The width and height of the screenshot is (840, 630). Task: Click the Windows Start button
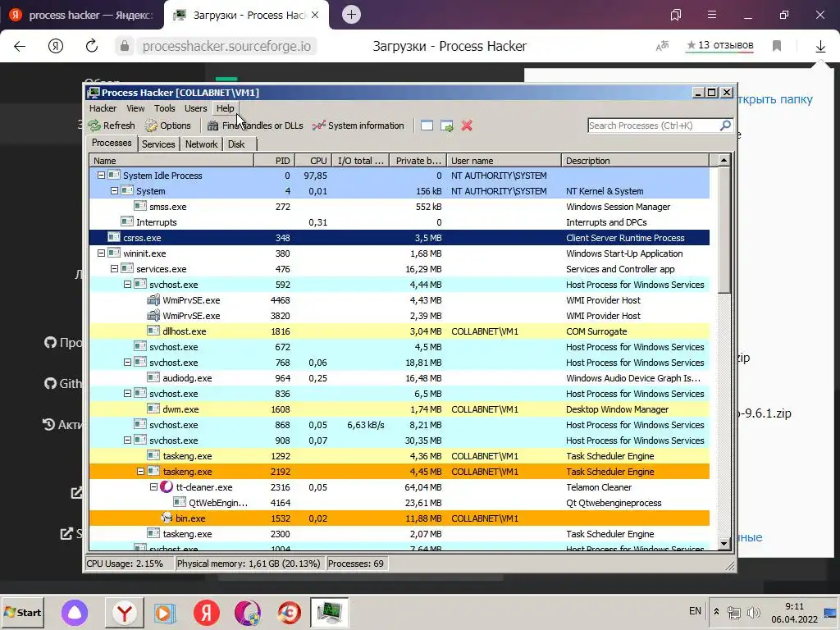[x=23, y=612]
